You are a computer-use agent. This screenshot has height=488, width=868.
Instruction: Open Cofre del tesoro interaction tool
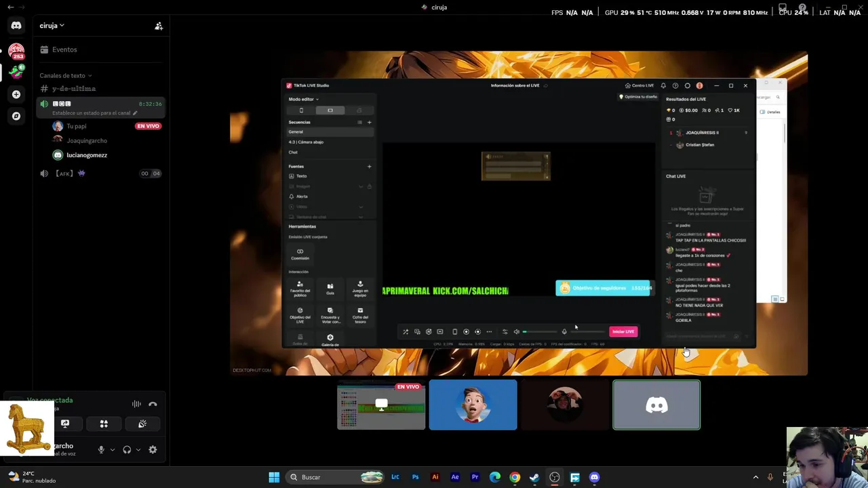coord(360,314)
